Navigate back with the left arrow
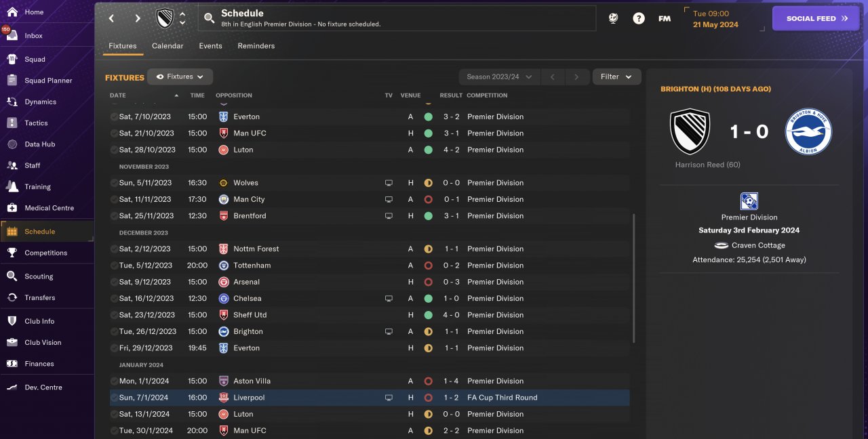Viewport: 868px width, 439px height. point(112,18)
